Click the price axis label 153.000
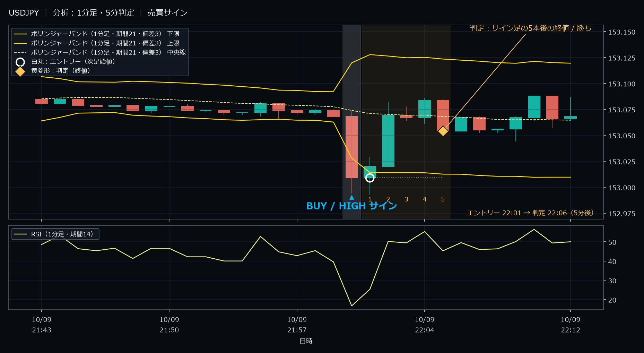The height and width of the screenshot is (353, 644). [622, 188]
